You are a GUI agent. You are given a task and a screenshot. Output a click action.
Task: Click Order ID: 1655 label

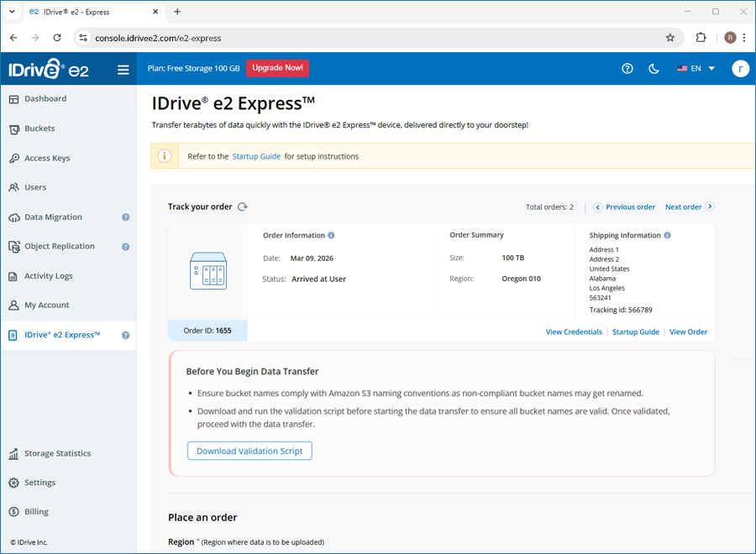pyautogui.click(x=207, y=331)
